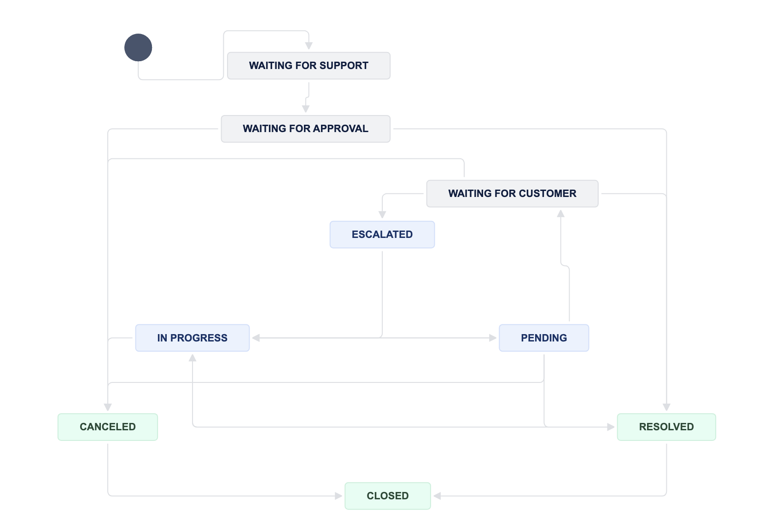Image resolution: width=770 pixels, height=532 pixels.
Task: Click the arrowhead pointing into PENDING
Action: click(493, 338)
